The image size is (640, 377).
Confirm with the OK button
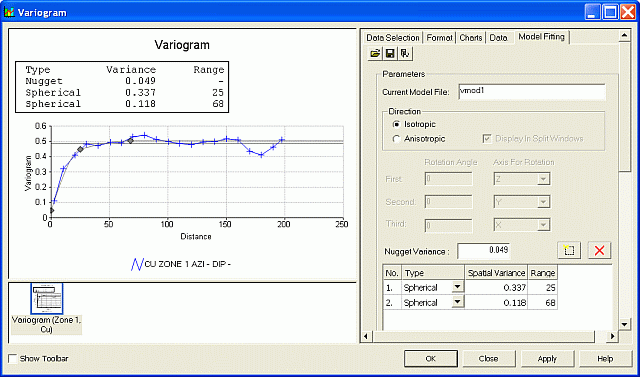click(x=431, y=359)
